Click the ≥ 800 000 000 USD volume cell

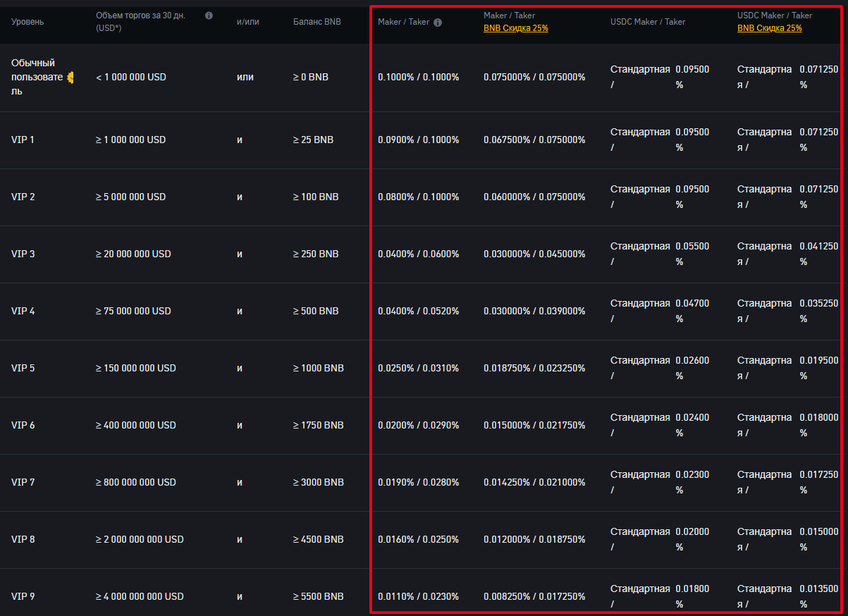coord(136,482)
